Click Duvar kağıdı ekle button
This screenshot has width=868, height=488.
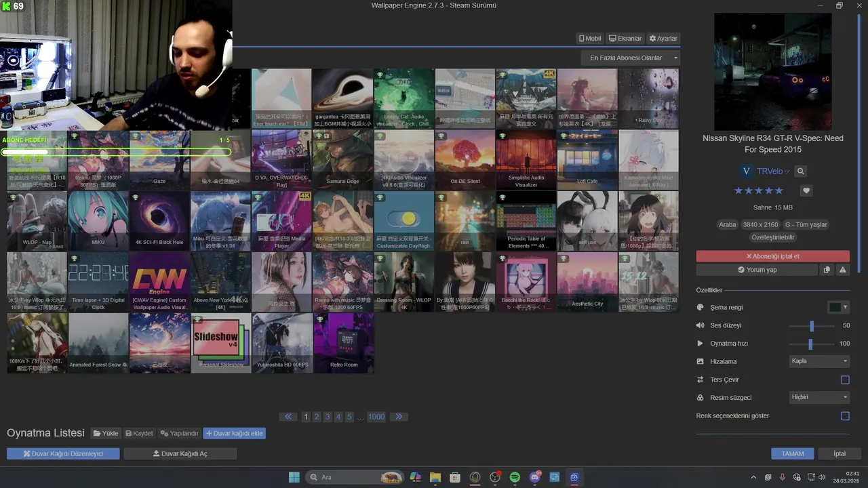click(235, 433)
